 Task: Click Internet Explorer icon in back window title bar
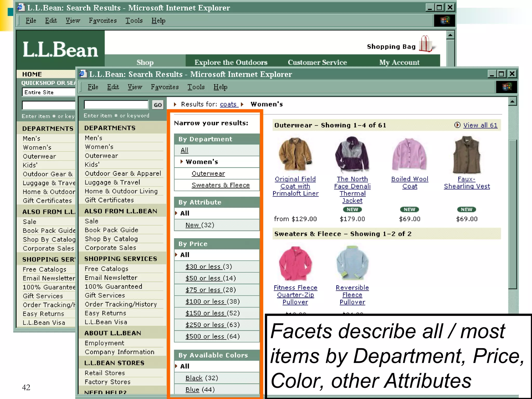[x=21, y=7]
